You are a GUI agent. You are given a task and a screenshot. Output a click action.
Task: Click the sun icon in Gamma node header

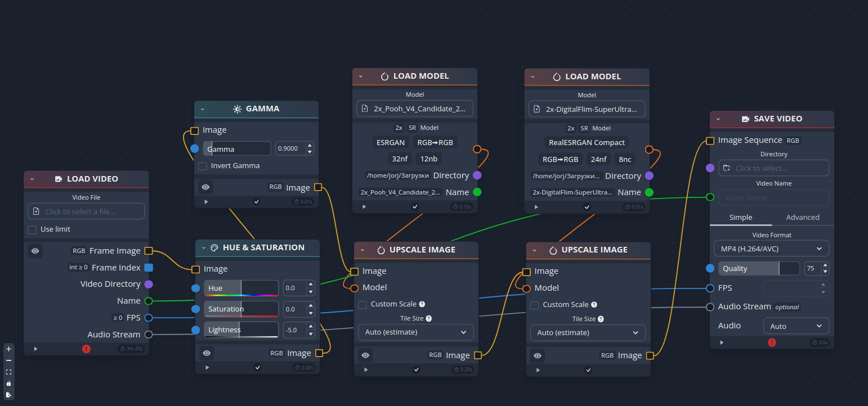pyautogui.click(x=237, y=109)
